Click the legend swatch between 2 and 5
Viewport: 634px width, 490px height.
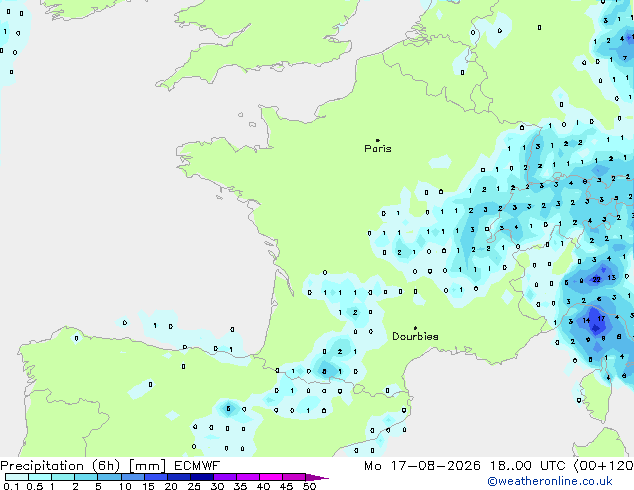[86, 477]
